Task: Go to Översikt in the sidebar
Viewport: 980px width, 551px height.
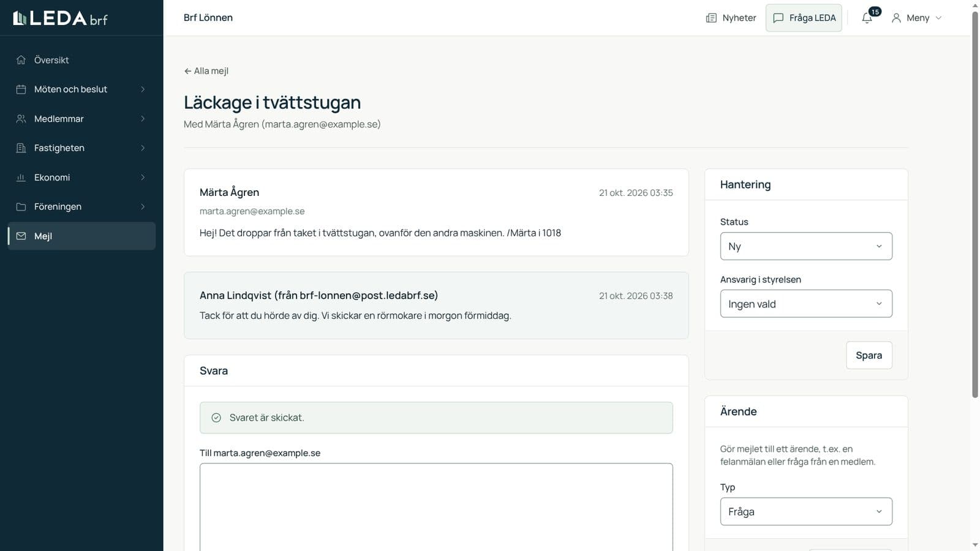Action: pyautogui.click(x=81, y=60)
